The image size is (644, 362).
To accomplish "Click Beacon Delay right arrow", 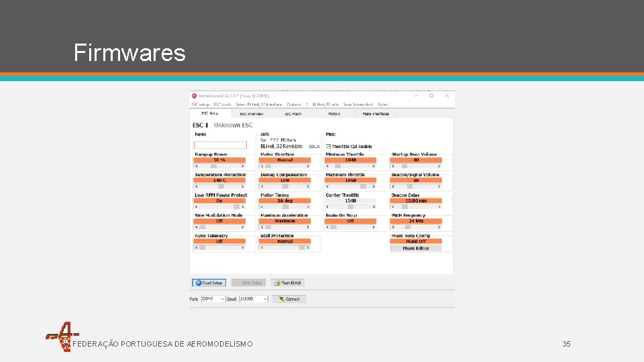I will coord(439,207).
